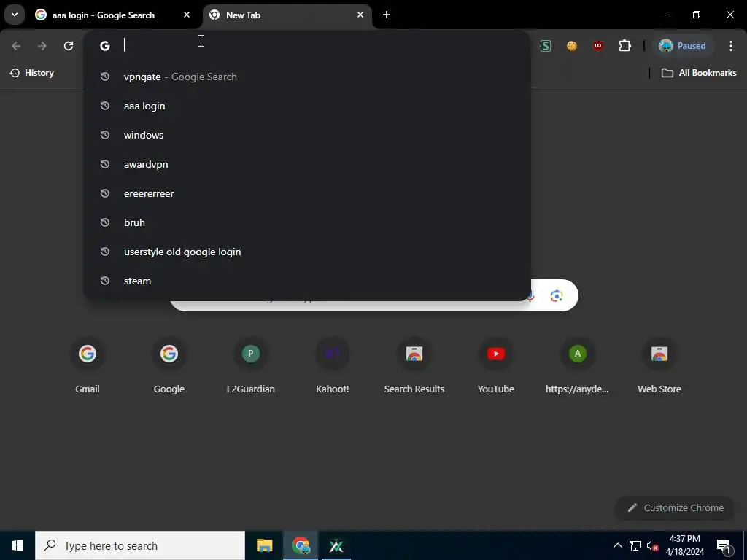Open the Windows Start menu
Image resolution: width=747 pixels, height=560 pixels.
coord(18,545)
